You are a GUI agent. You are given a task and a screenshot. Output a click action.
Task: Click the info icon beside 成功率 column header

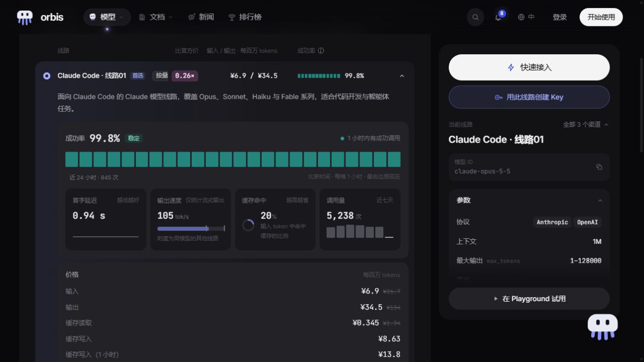(x=321, y=51)
